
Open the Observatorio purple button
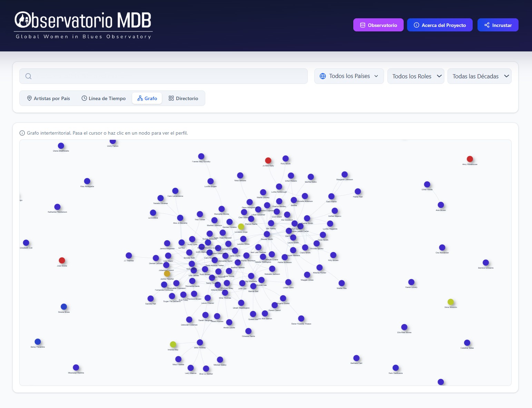378,25
